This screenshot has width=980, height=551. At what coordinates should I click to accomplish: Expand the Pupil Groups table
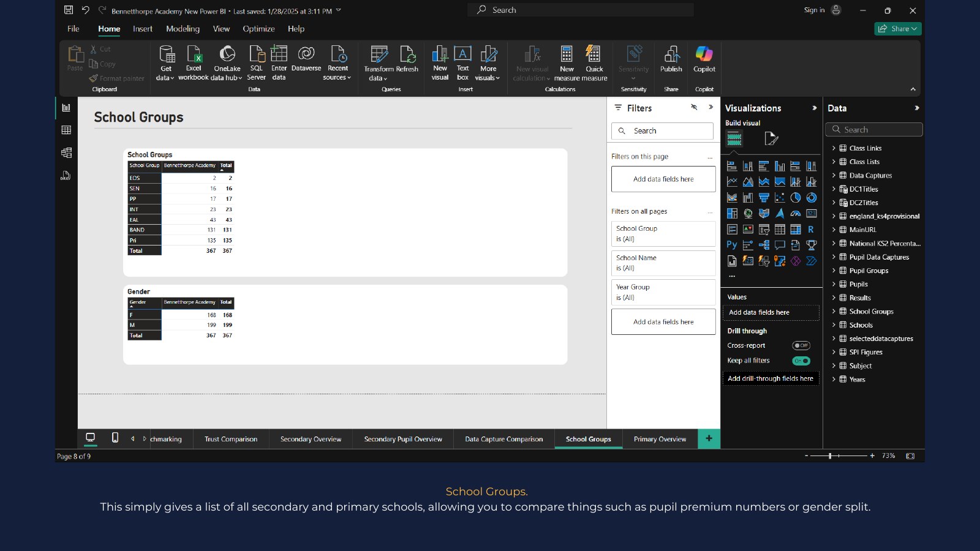pos(834,271)
